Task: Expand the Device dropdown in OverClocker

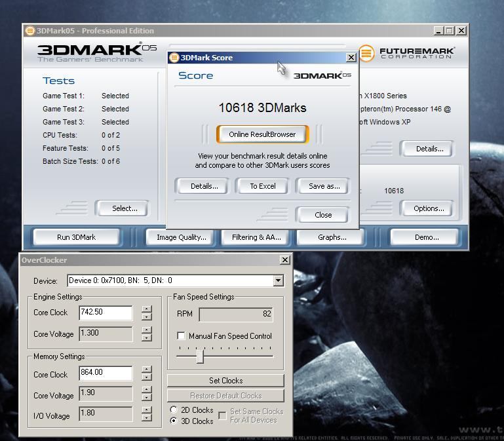Action: 279,280
